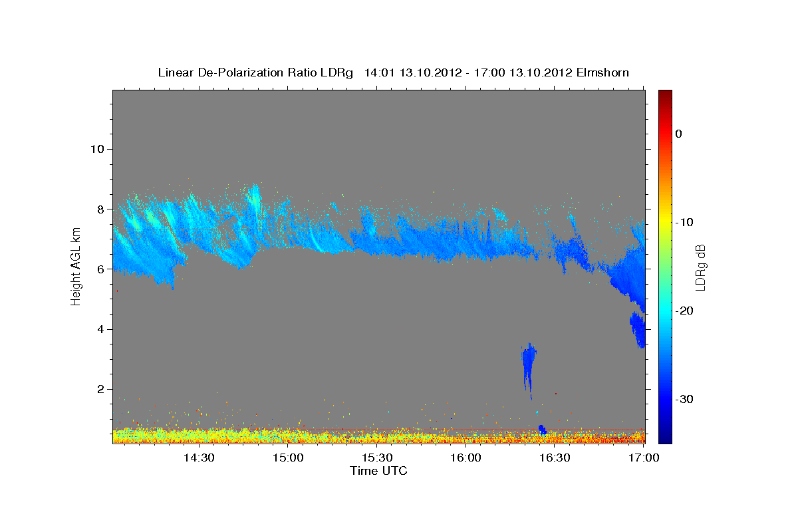Click the height tick label 2
798x532 pixels.
point(99,389)
